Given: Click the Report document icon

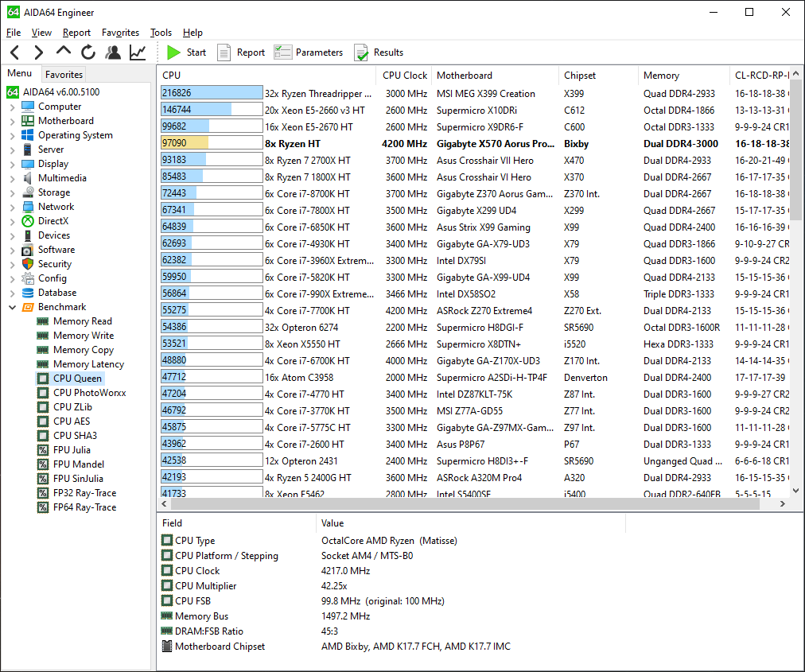Looking at the screenshot, I should (x=224, y=52).
